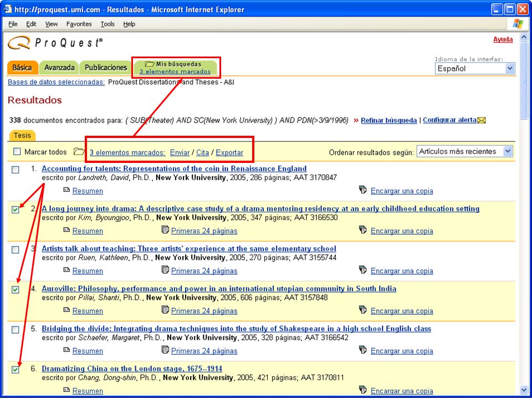Click Resumen icon for Accounting for talents
This screenshot has height=399, width=532.
66,190
